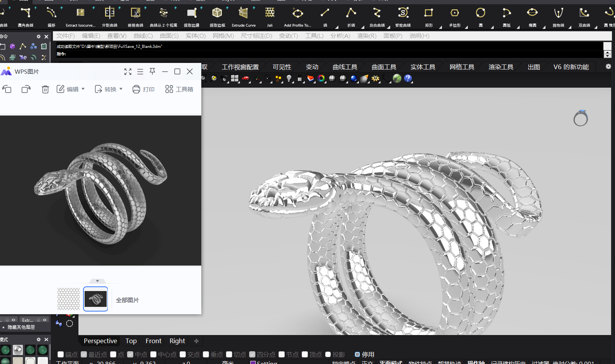
Task: Choose the 矩形 rectangle tool
Action: [428, 14]
